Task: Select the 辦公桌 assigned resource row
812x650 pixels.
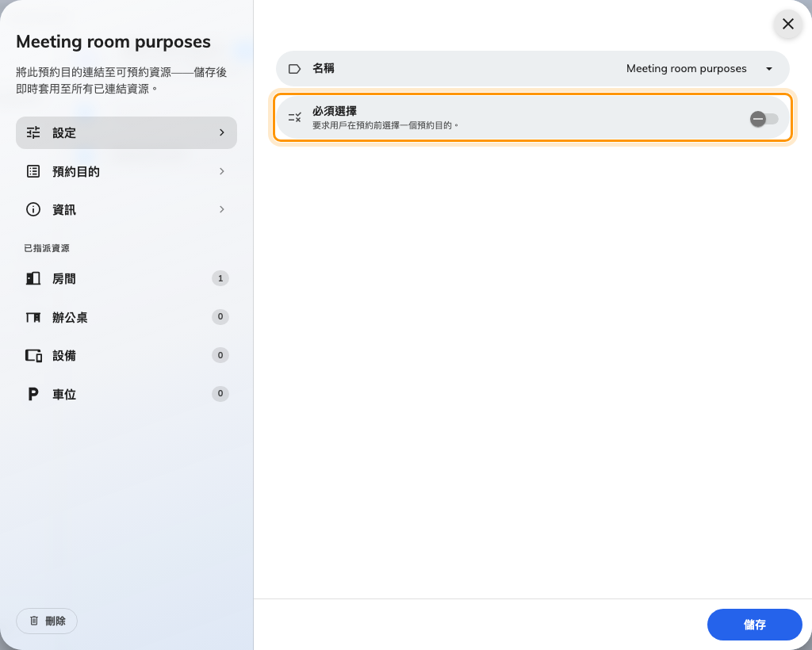Action: point(126,317)
